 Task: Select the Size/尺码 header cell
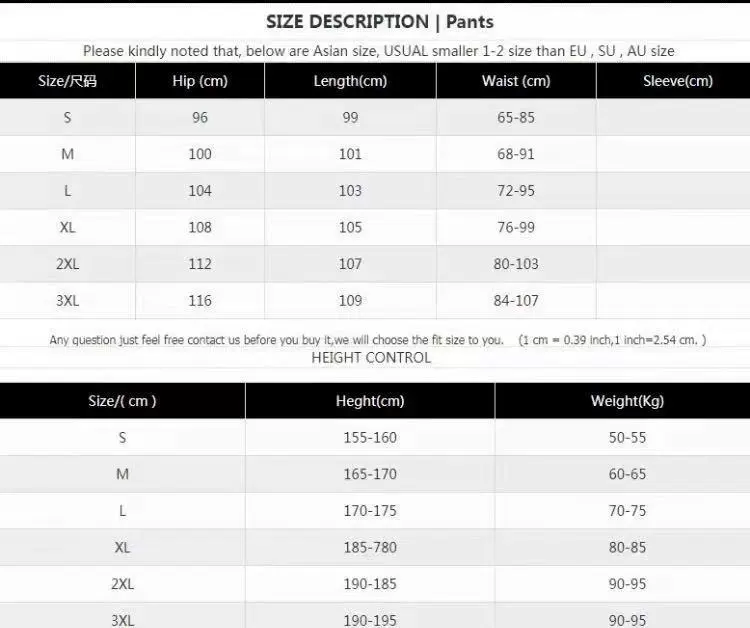pos(67,81)
